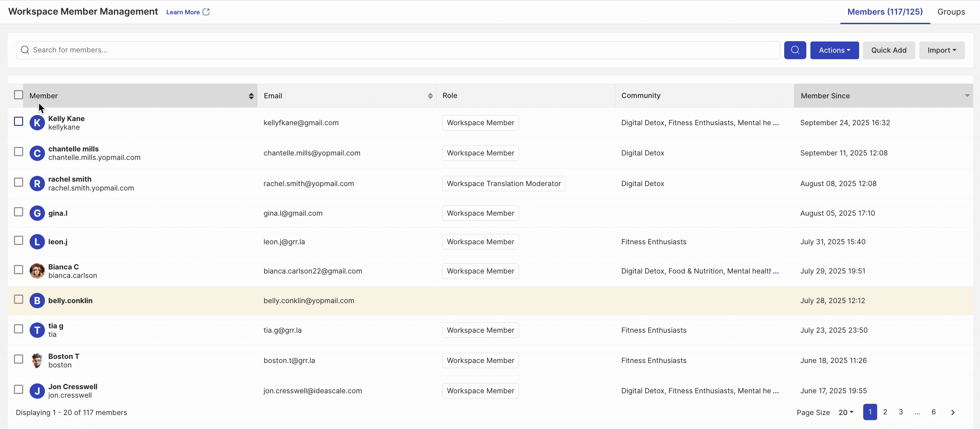Select the Members (117/125) tab
980x430 pixels.
(x=885, y=12)
